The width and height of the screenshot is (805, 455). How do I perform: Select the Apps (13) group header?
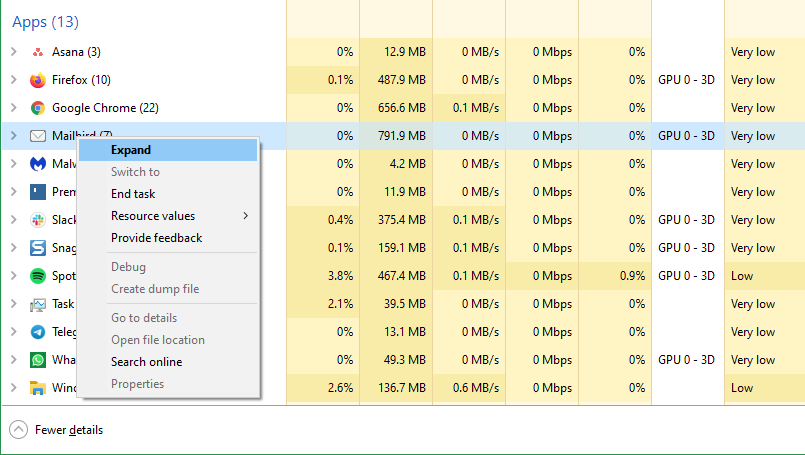45,22
